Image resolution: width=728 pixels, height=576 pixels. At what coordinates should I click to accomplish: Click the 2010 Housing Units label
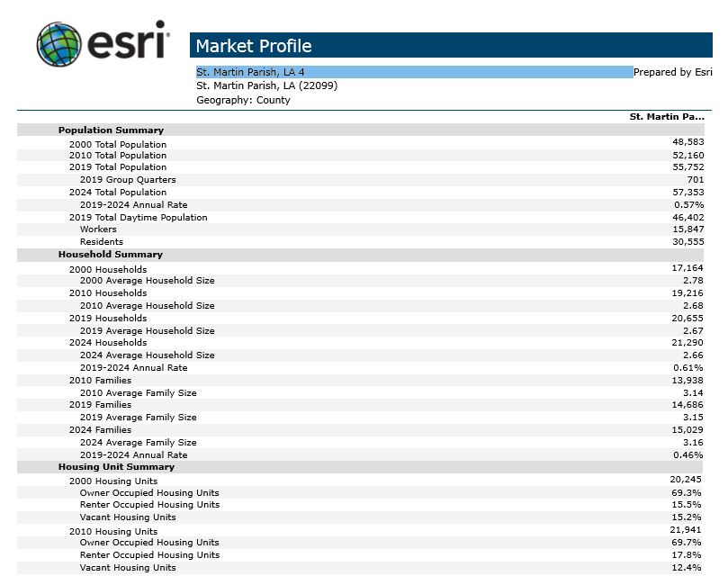[113, 531]
